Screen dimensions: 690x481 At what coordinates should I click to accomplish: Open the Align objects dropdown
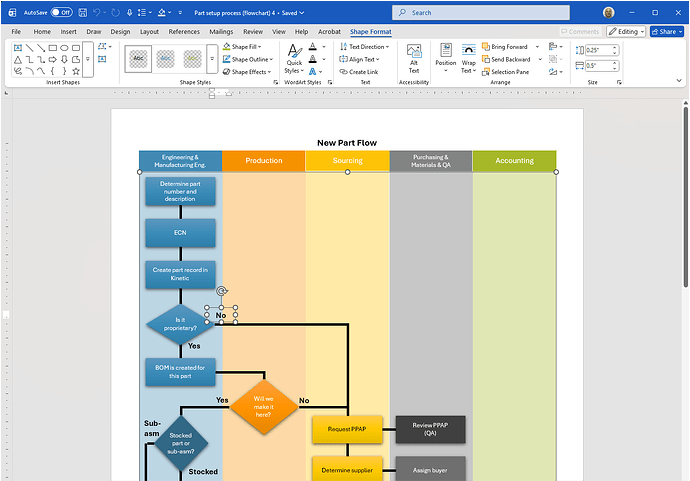tap(556, 47)
